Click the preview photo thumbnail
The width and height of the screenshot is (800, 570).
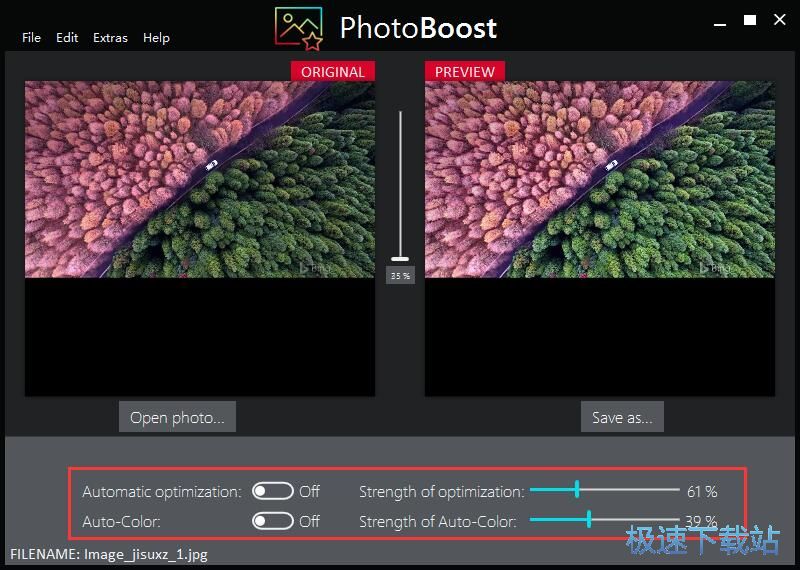click(x=599, y=180)
